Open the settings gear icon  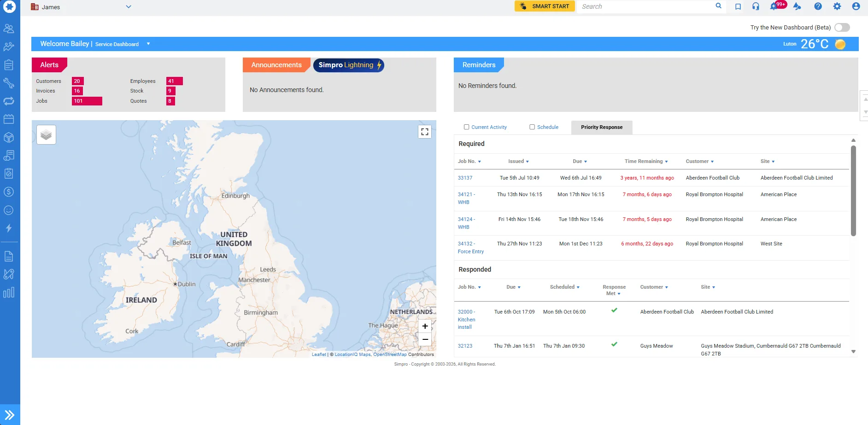[837, 6]
